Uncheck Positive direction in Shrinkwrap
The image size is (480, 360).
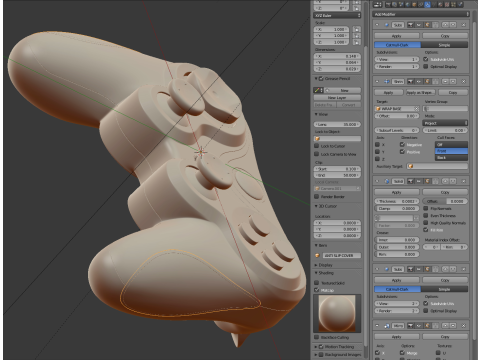pos(402,152)
